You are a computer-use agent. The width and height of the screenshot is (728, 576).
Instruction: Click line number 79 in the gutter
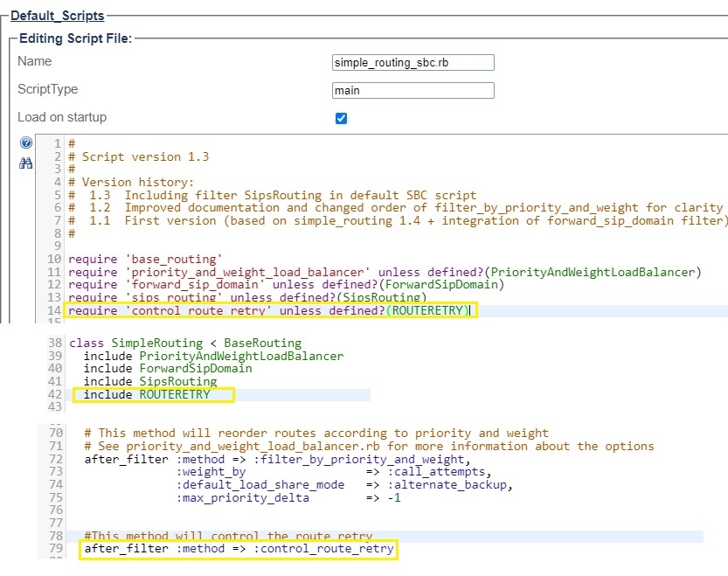(x=54, y=549)
